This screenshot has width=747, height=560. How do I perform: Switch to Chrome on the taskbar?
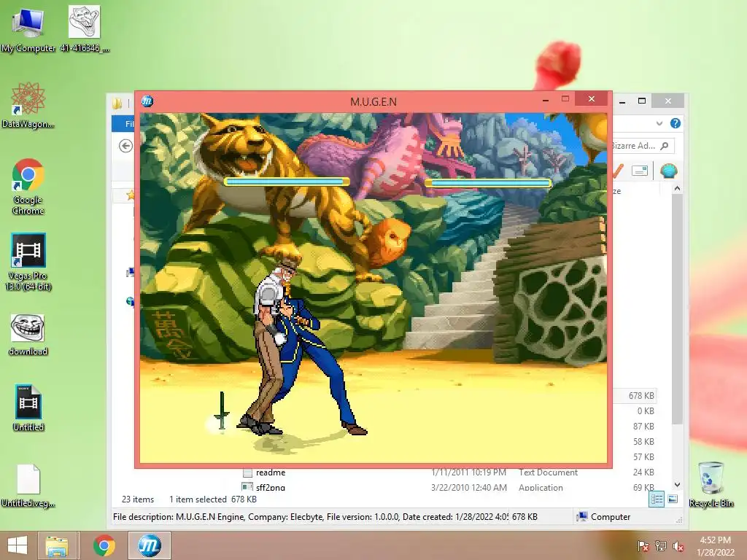pos(104,545)
